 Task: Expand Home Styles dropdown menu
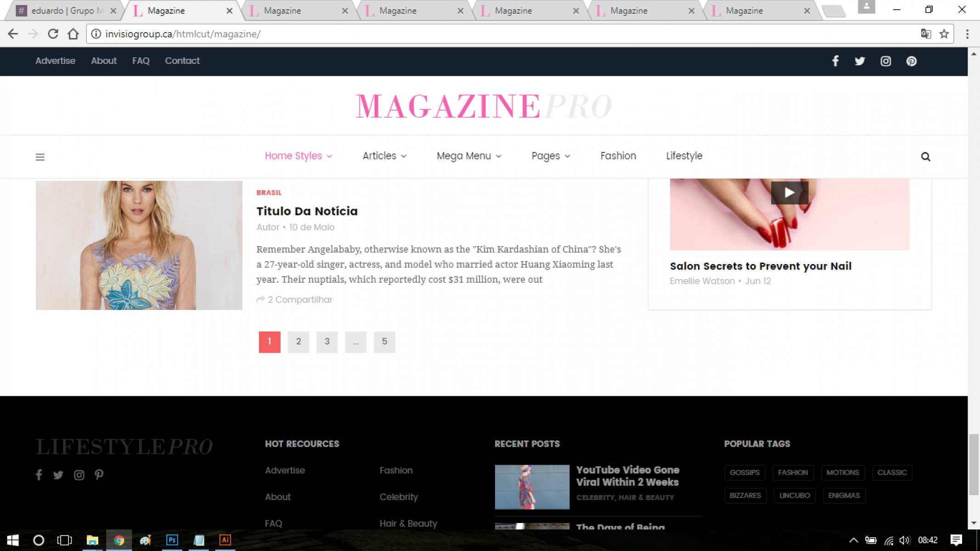point(299,156)
